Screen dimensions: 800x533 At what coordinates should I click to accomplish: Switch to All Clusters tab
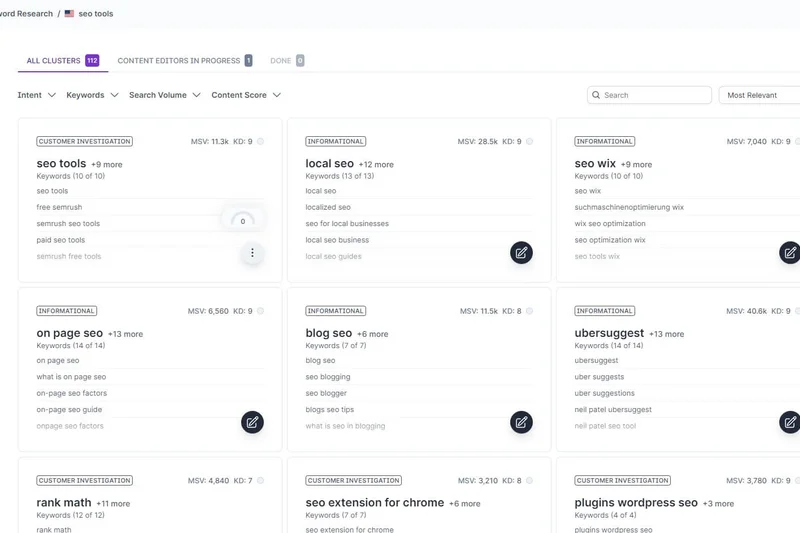pos(62,61)
